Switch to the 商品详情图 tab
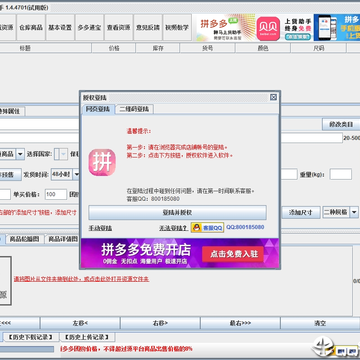The height and width of the screenshot is (360, 360). pos(63,239)
